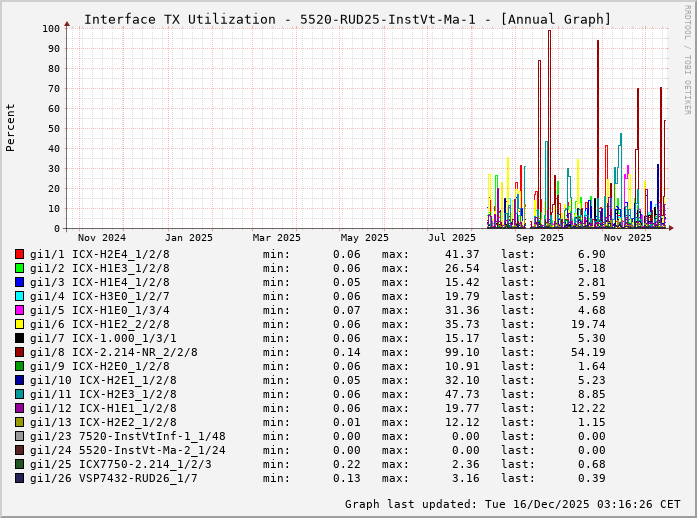Select legend label gi1/12 ICX-H1E1_1/2/8
Viewport: 697px width, 518px height.
[103, 408]
